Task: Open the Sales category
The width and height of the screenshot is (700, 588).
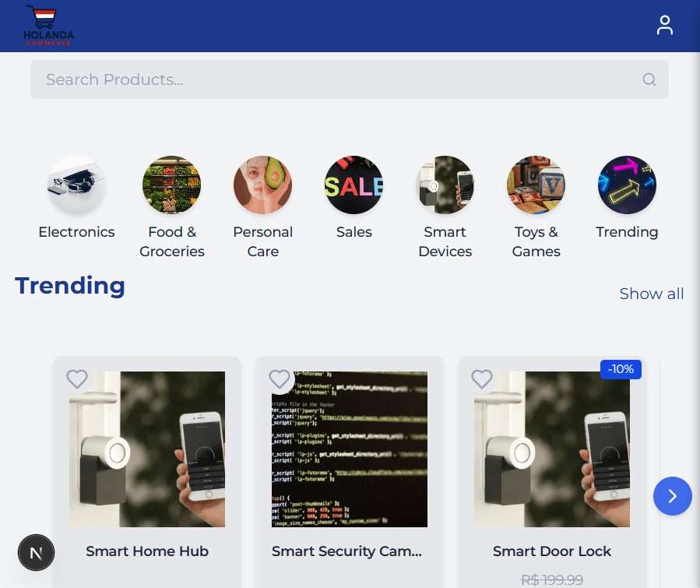Action: (x=354, y=185)
